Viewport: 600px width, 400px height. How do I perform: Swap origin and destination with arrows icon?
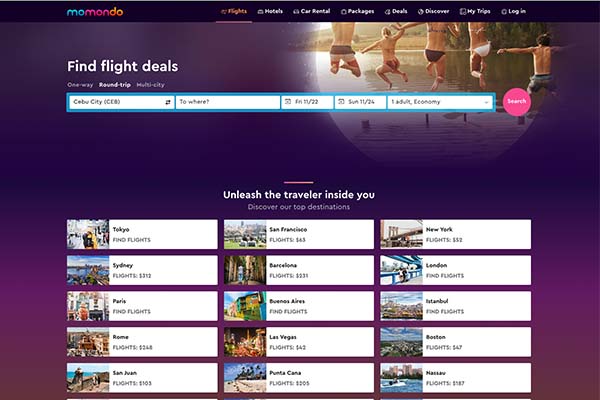click(x=168, y=102)
